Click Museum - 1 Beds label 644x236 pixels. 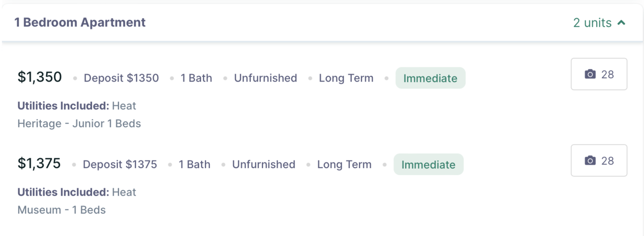(x=61, y=210)
